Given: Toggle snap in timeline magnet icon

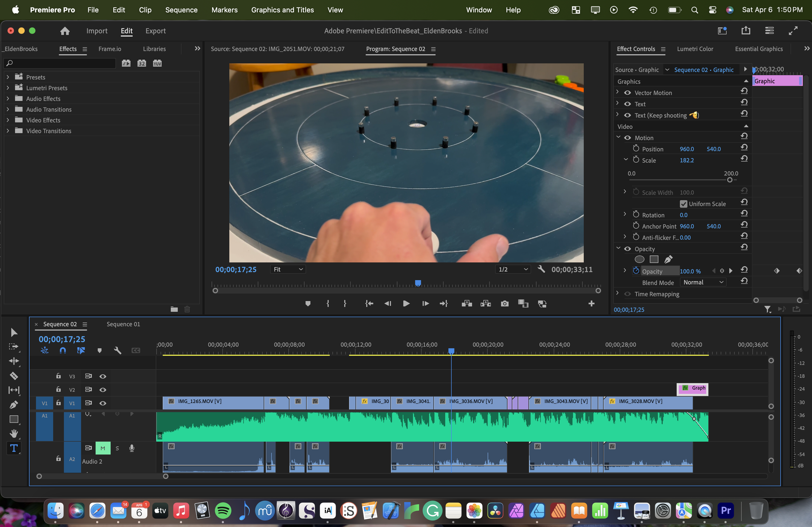Looking at the screenshot, I should point(63,350).
